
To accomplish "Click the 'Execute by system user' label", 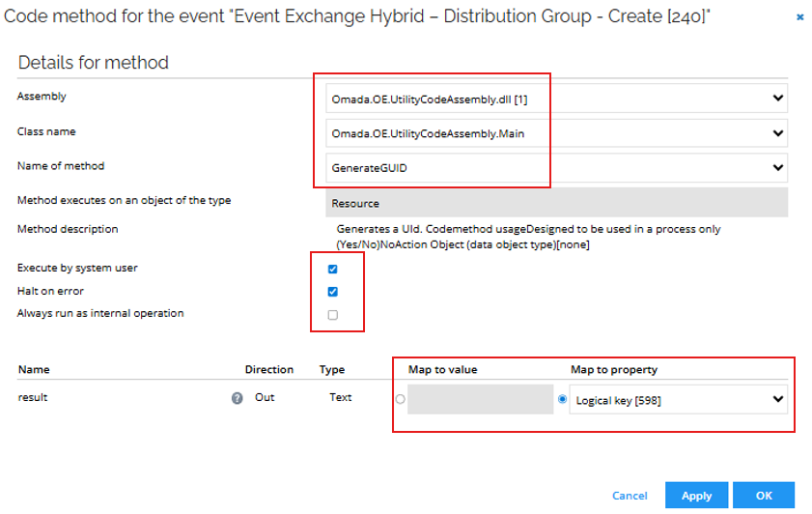I will tap(77, 268).
